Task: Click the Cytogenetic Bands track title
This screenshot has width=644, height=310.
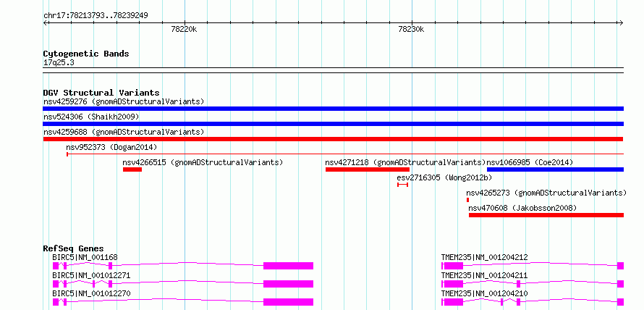Action: tap(86, 54)
